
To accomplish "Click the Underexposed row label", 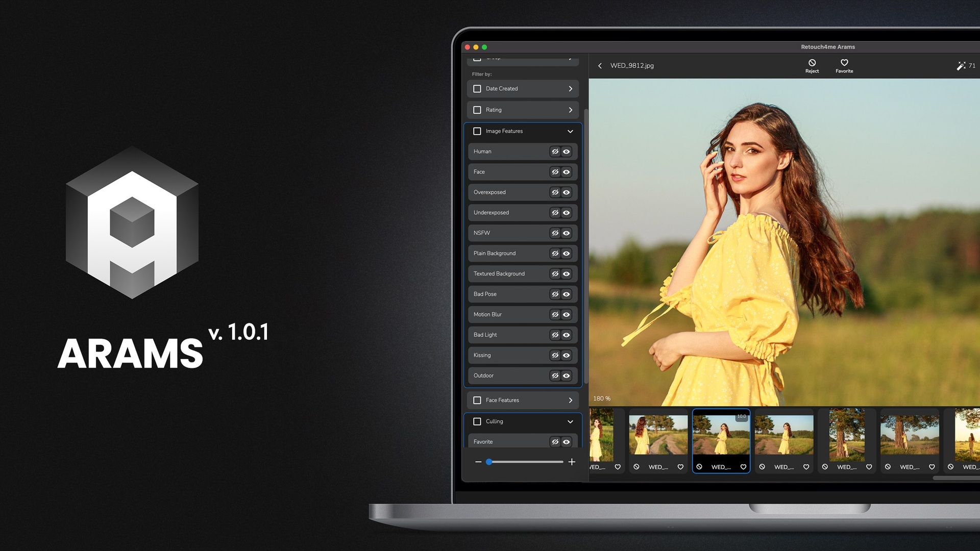I will click(x=491, y=213).
